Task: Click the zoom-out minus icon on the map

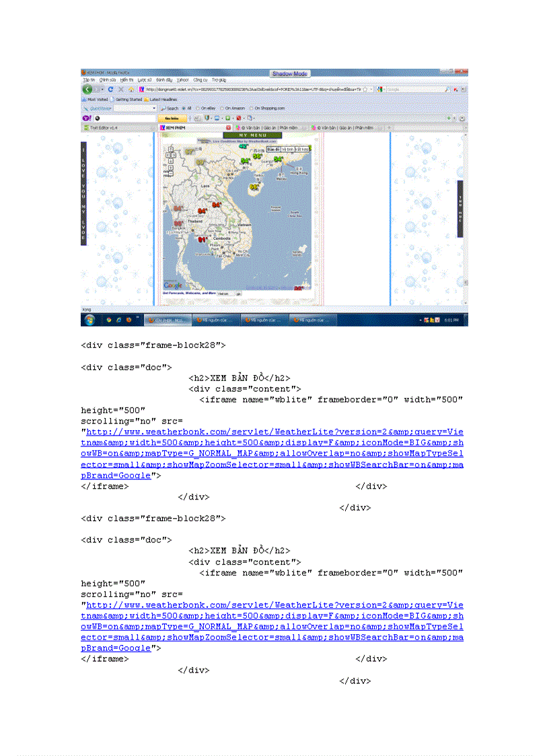Action: (170, 172)
